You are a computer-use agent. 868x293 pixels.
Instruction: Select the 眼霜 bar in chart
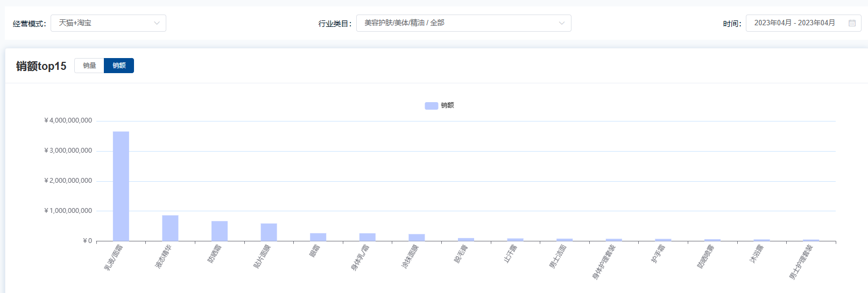pyautogui.click(x=318, y=237)
